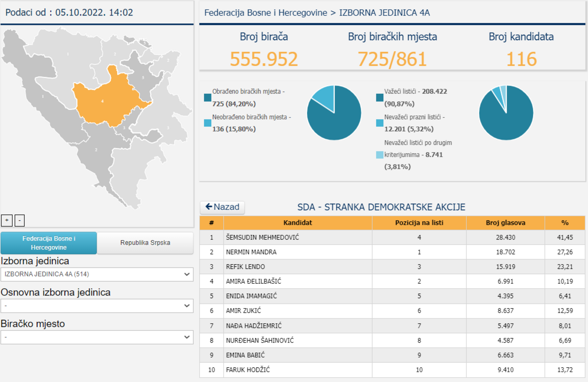This screenshot has height=382, width=588.
Task: Click the map zoom in plus button
Action: point(7,220)
